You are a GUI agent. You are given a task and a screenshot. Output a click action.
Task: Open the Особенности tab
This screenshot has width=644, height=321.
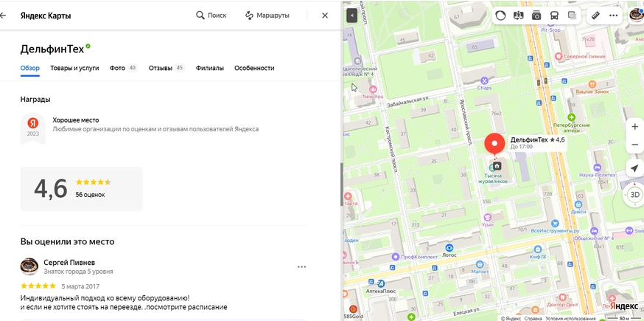254,69
